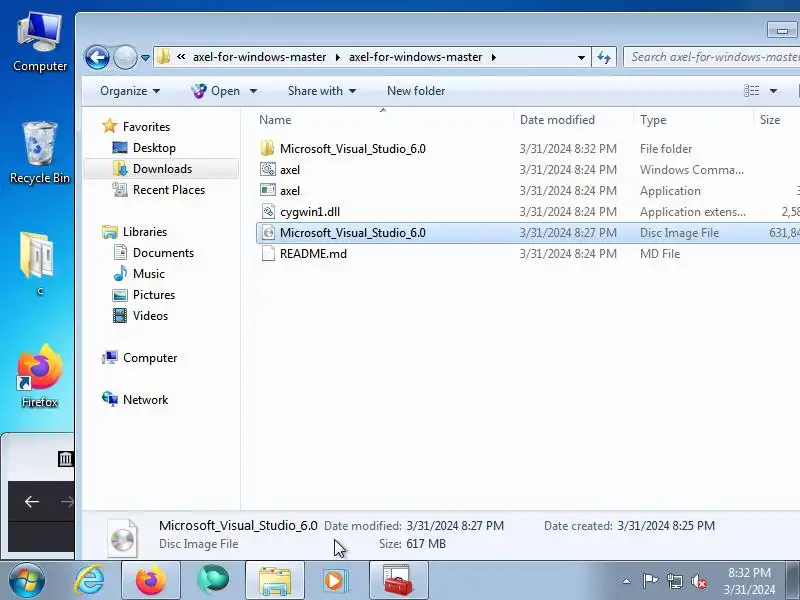Create a New folder
800x600 pixels.
(416, 91)
